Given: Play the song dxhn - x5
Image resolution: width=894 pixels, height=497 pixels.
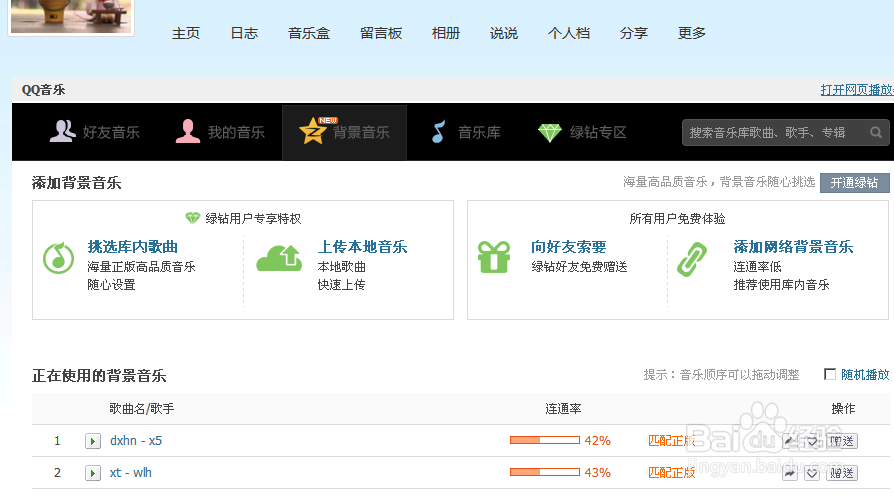Looking at the screenshot, I should coord(93,441).
